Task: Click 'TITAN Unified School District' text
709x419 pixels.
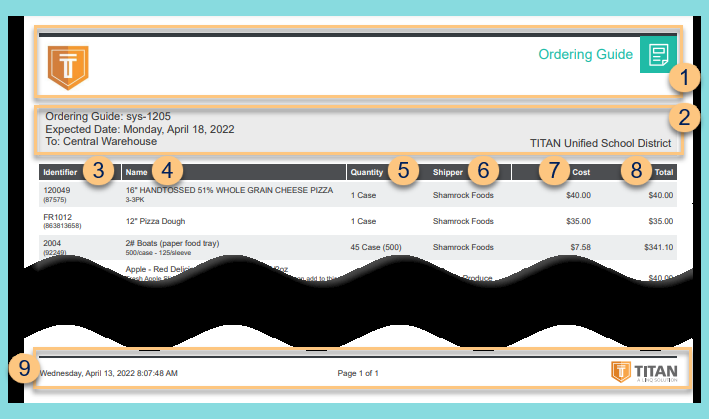Action: (x=600, y=143)
